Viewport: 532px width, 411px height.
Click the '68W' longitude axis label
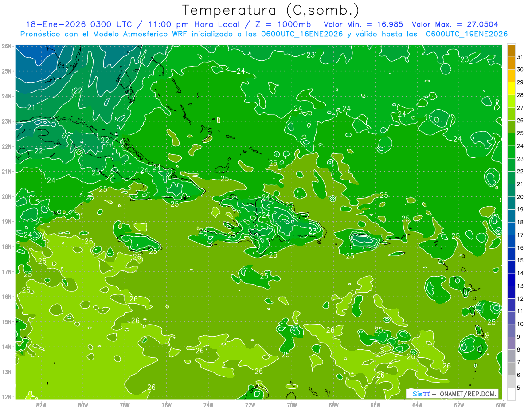pyautogui.click(x=334, y=405)
